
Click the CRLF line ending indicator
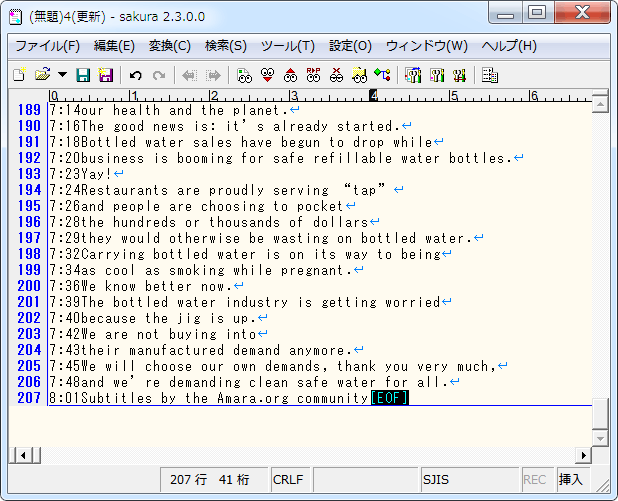289,480
